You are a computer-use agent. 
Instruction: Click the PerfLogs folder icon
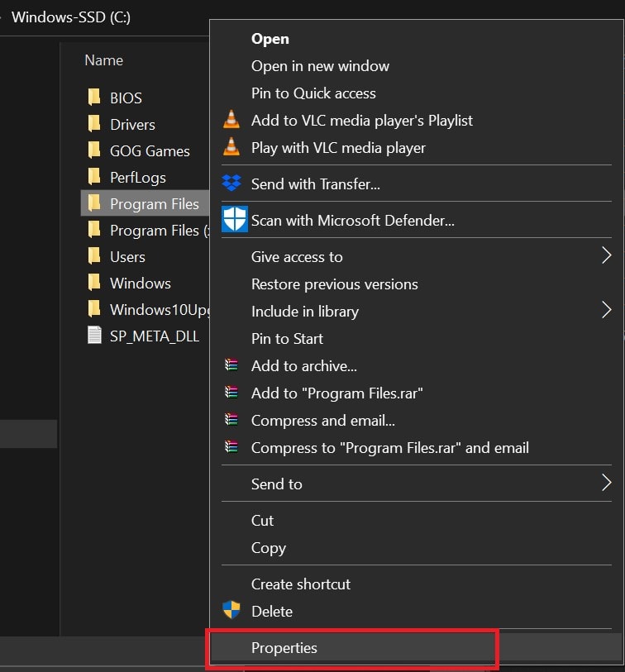click(x=94, y=177)
